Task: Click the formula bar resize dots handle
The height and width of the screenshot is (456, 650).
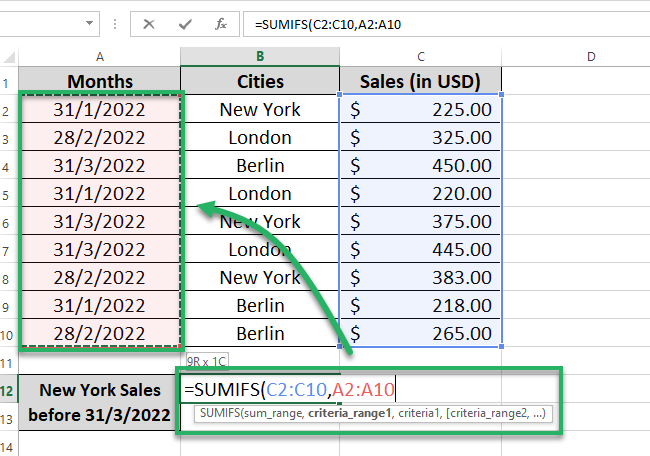Action: coord(115,24)
